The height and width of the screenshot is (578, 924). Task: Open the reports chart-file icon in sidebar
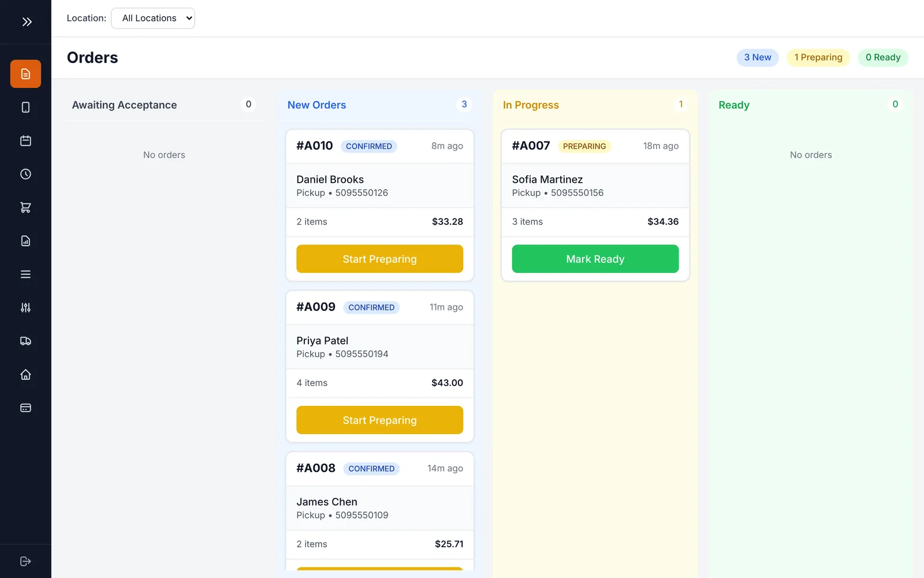(25, 241)
